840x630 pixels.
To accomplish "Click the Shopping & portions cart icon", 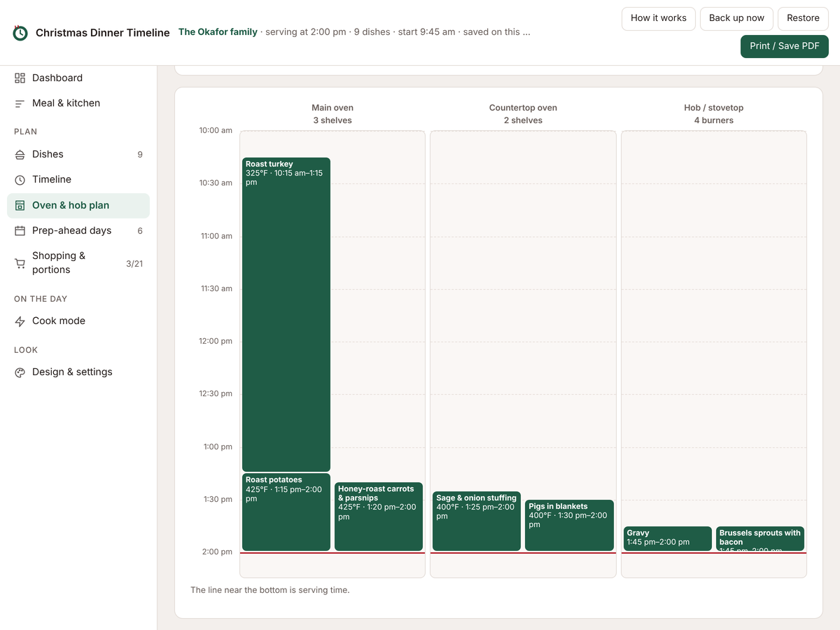I will [20, 263].
